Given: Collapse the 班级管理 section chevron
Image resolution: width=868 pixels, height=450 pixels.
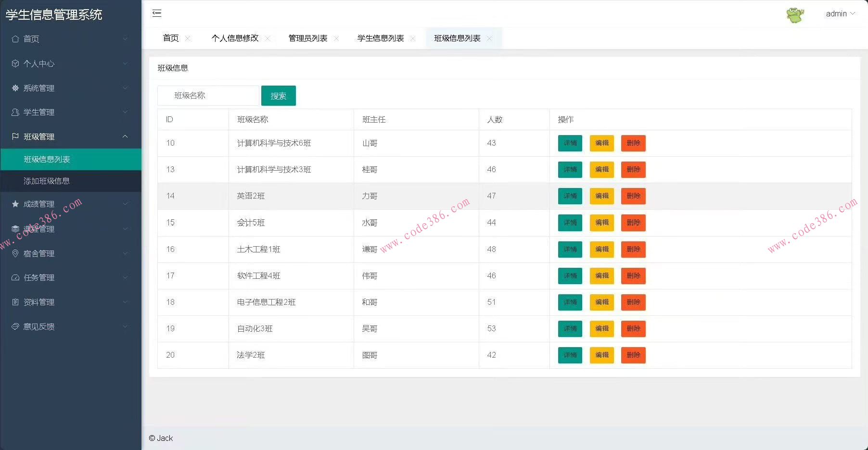Looking at the screenshot, I should click(x=126, y=137).
